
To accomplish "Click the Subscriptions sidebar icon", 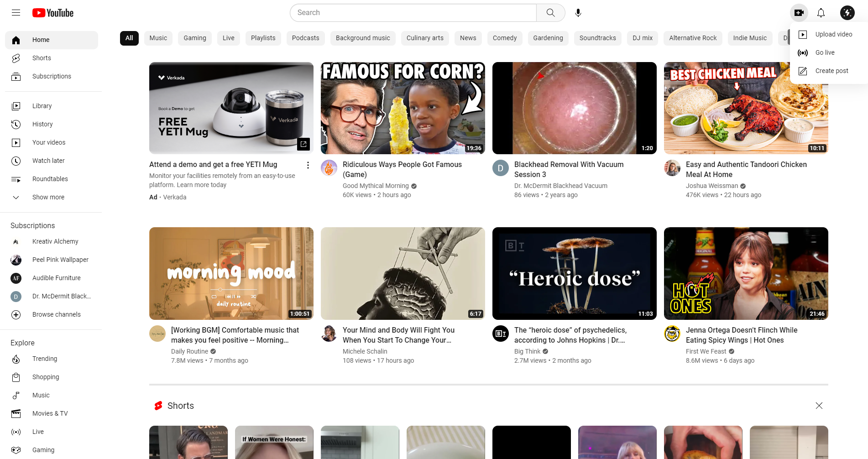I will click(x=16, y=77).
